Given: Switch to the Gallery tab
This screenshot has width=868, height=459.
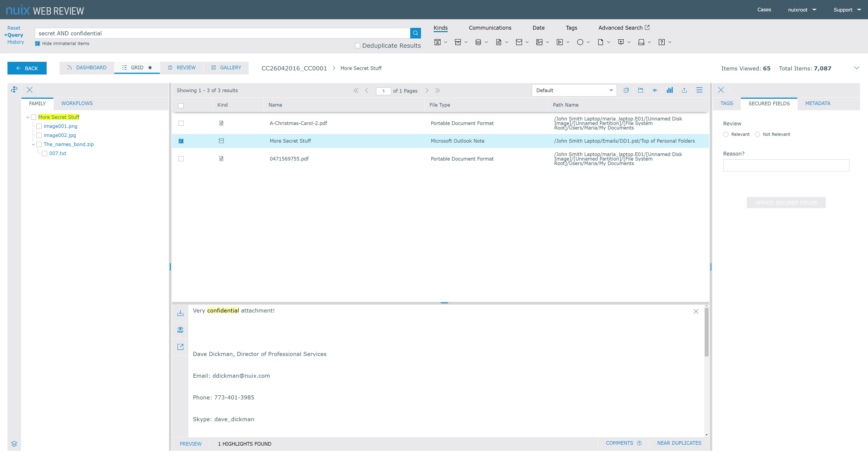Looking at the screenshot, I should [x=226, y=68].
